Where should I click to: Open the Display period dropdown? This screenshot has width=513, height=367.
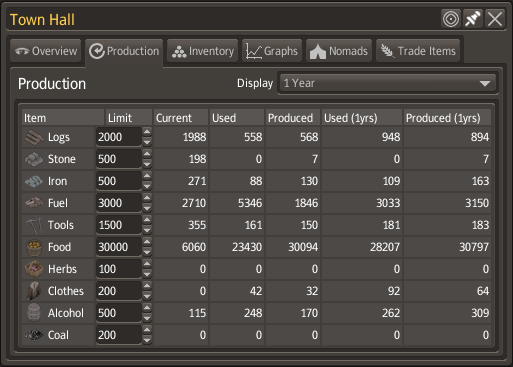click(x=388, y=83)
